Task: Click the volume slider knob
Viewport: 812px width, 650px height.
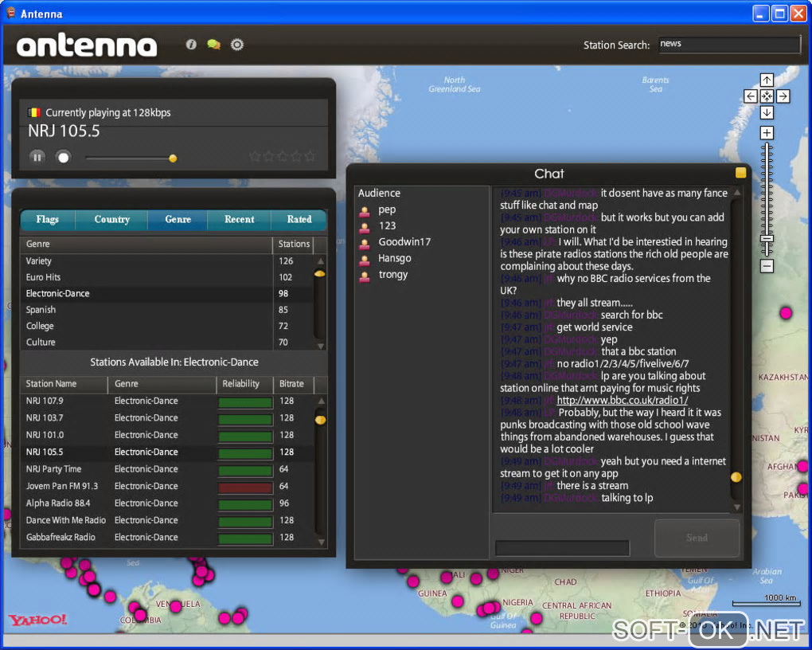Action: tap(173, 158)
